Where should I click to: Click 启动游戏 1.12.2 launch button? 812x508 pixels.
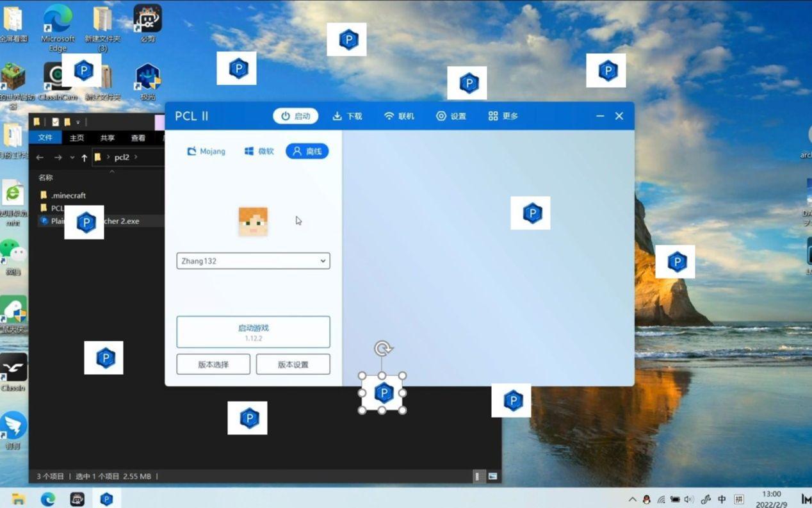(x=253, y=332)
